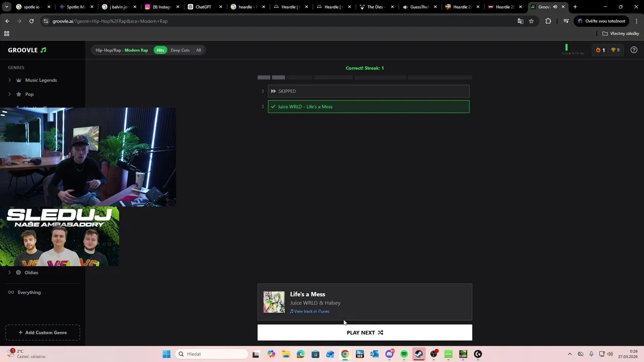Open a new browser tab with plus
The width and height of the screenshot is (644, 362).
tap(575, 7)
